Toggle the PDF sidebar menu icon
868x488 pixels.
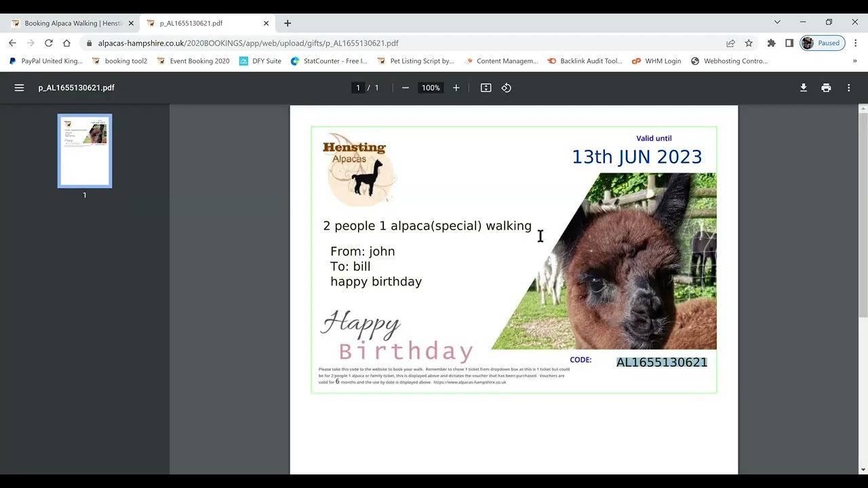coord(19,87)
